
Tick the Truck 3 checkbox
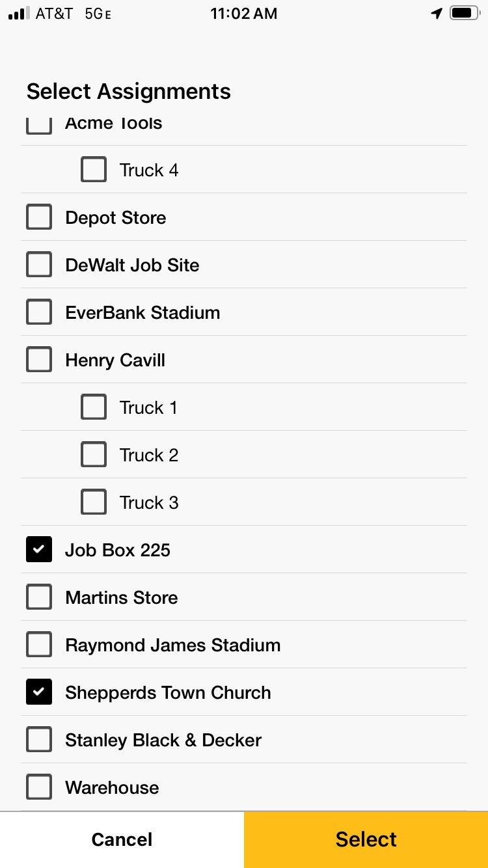(x=94, y=502)
